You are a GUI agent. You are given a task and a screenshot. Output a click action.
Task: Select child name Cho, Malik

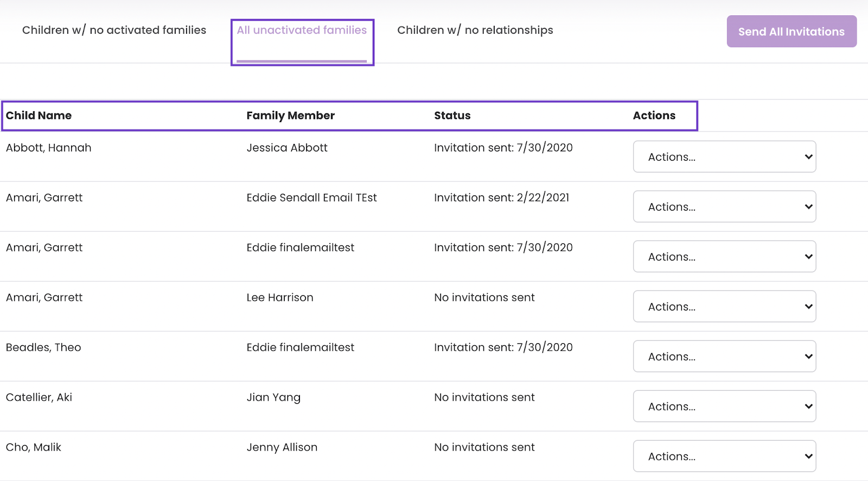[33, 447]
